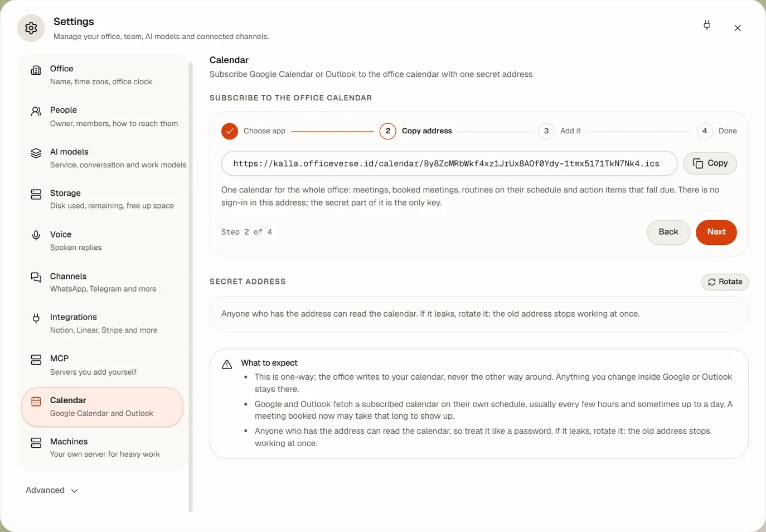This screenshot has height=532, width=766.
Task: Click the plug icon in the header
Action: pos(707,25)
